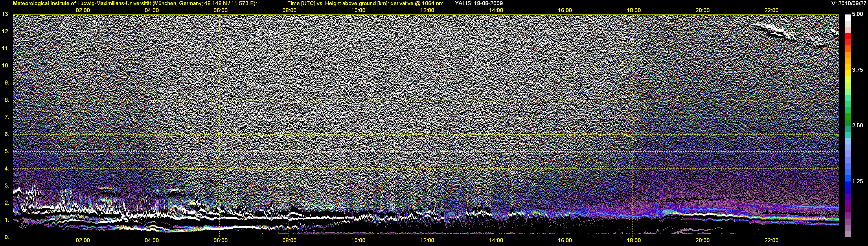Click the 08:00 label on the top axis

(289, 10)
